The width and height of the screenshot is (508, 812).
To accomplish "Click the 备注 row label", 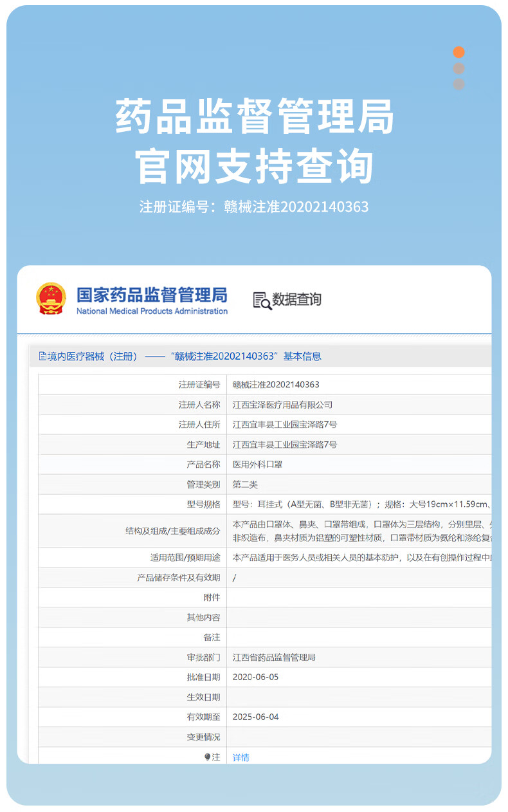I will (212, 638).
